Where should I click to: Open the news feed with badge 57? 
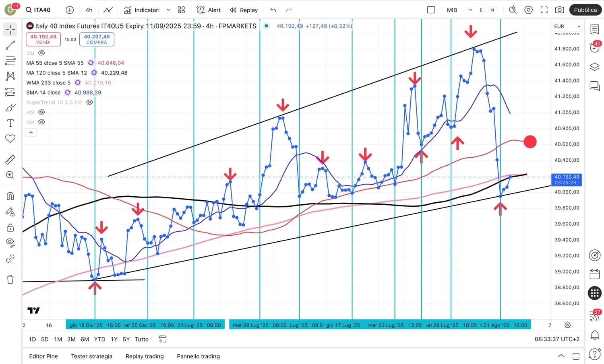595,315
